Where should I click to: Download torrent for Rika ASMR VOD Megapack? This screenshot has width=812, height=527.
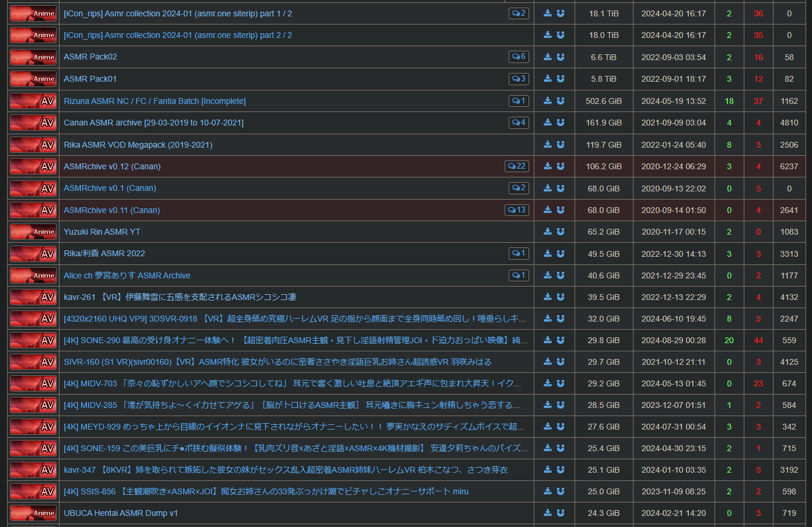coord(548,145)
